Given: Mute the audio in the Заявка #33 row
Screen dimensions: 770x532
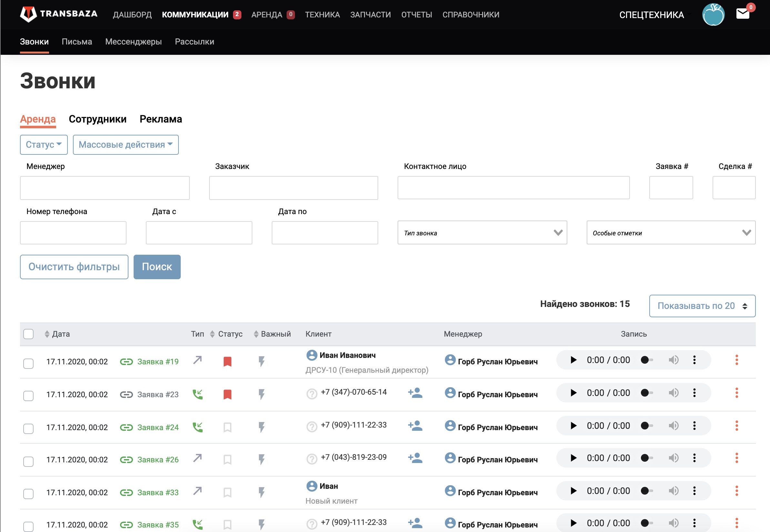Looking at the screenshot, I should (x=673, y=491).
